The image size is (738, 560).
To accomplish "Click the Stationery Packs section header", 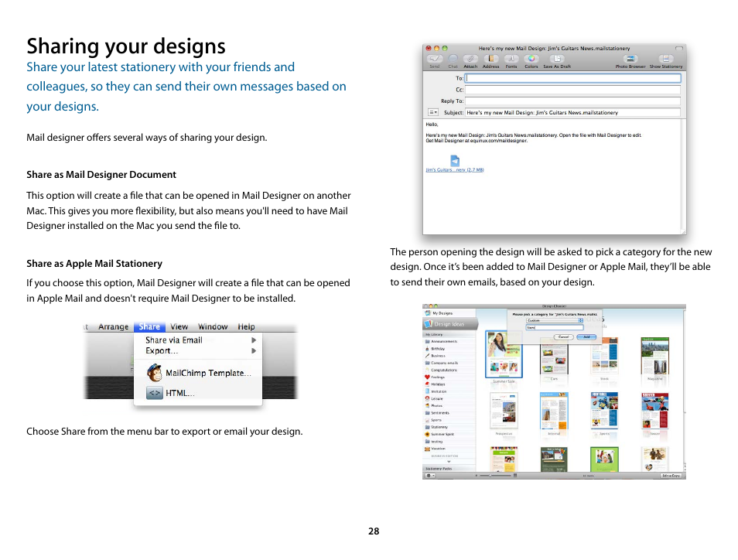I will coord(449,469).
